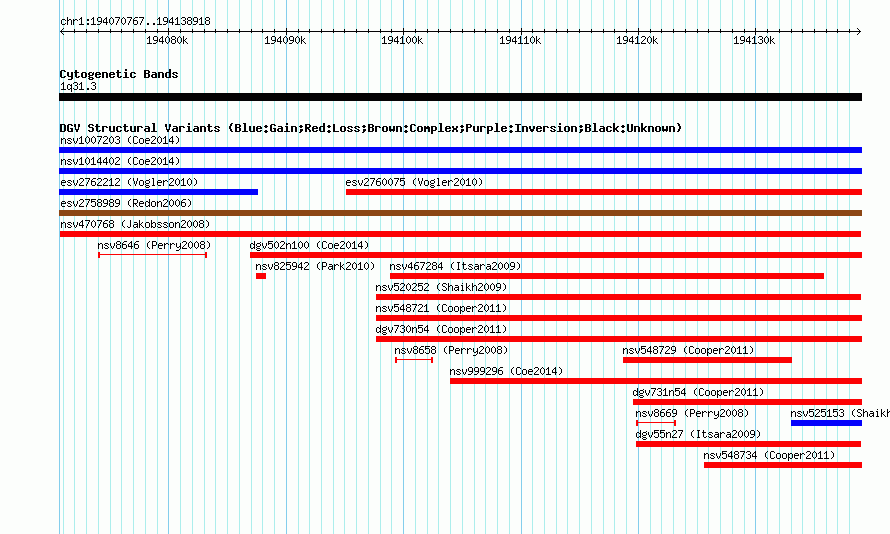Select the nsv470768 (Jakobsson2008) label
This screenshot has width=890, height=534.
135,224
